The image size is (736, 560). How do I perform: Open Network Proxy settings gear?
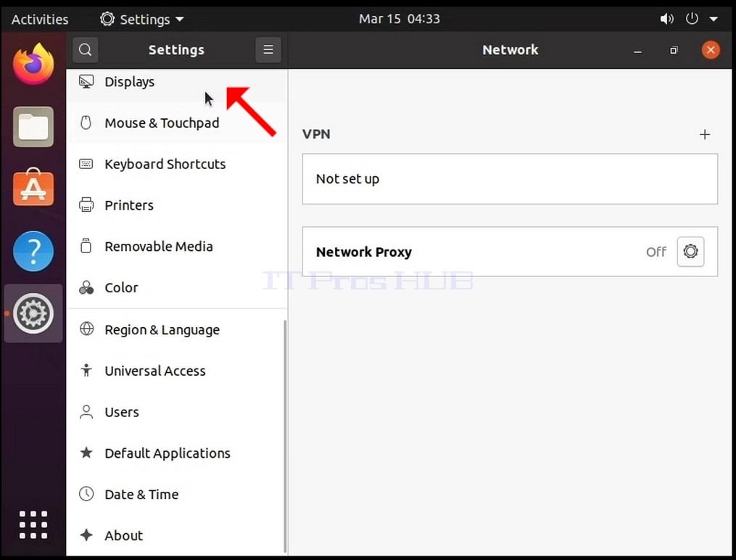(690, 252)
